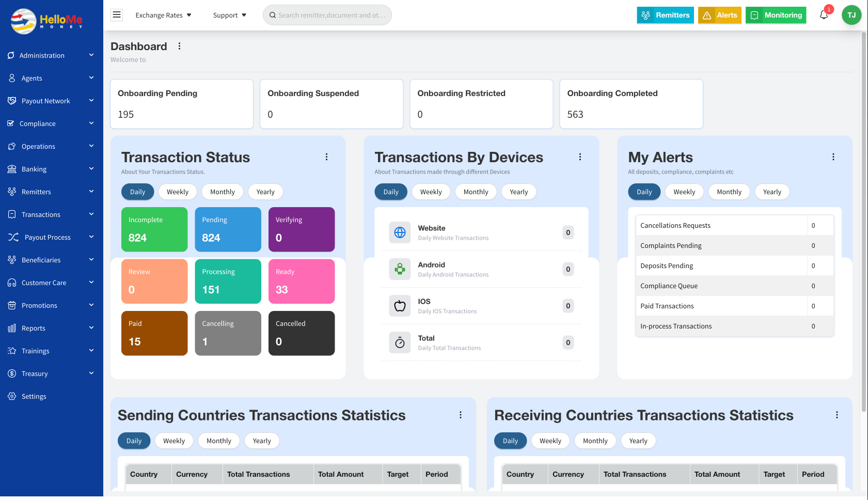
Task: Switch Transaction Status to Weekly view
Action: (x=177, y=192)
